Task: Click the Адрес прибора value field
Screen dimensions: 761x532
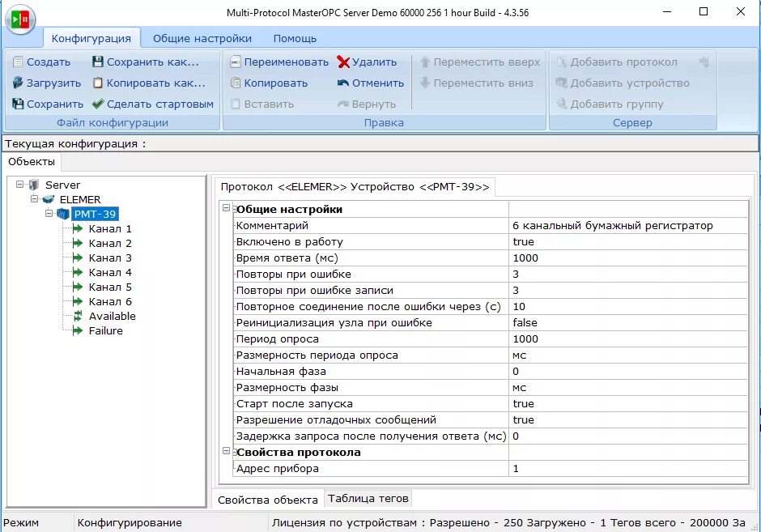Action: point(628,468)
